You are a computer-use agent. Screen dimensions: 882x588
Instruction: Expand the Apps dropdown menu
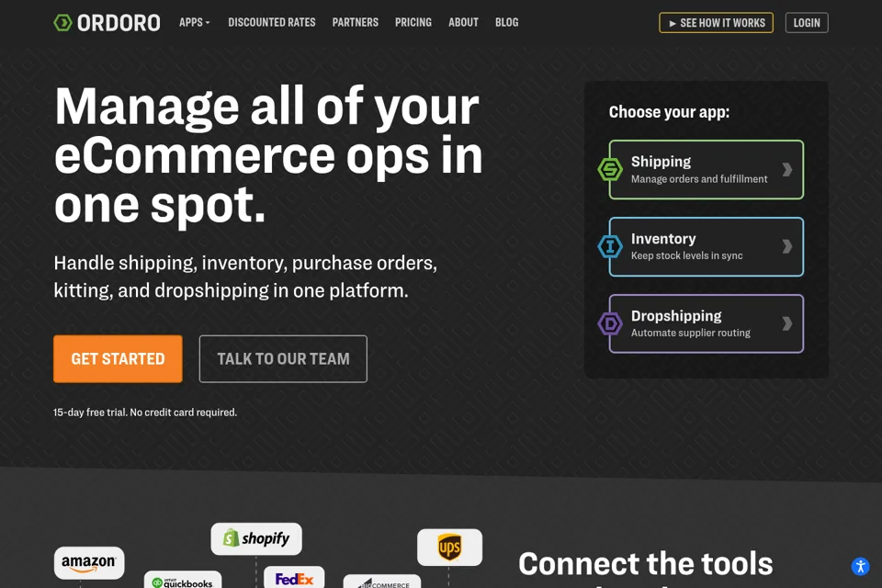[194, 22]
